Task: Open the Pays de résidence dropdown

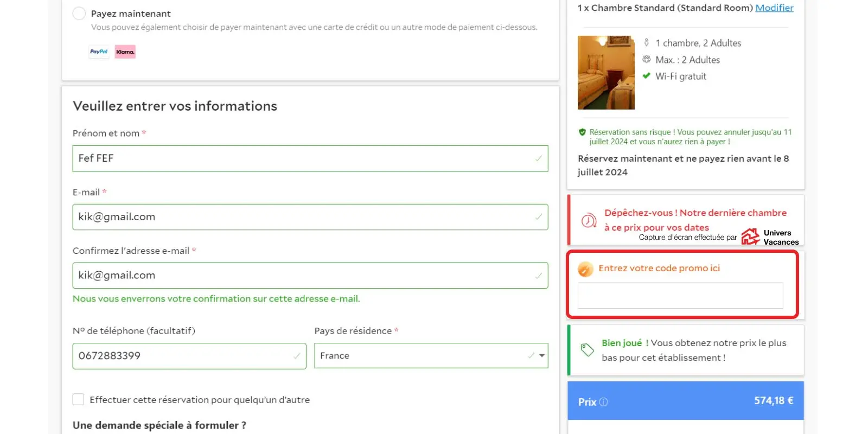Action: click(431, 356)
